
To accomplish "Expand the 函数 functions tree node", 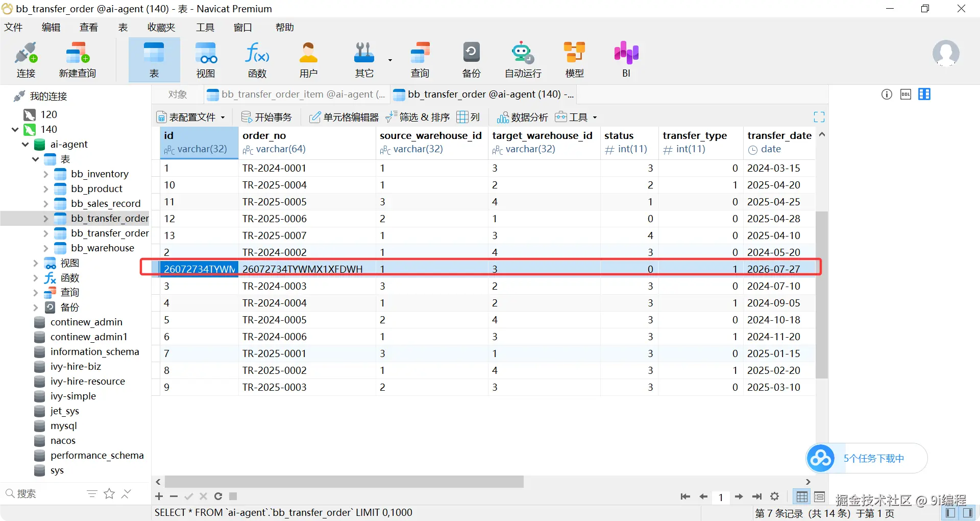I will pyautogui.click(x=35, y=278).
